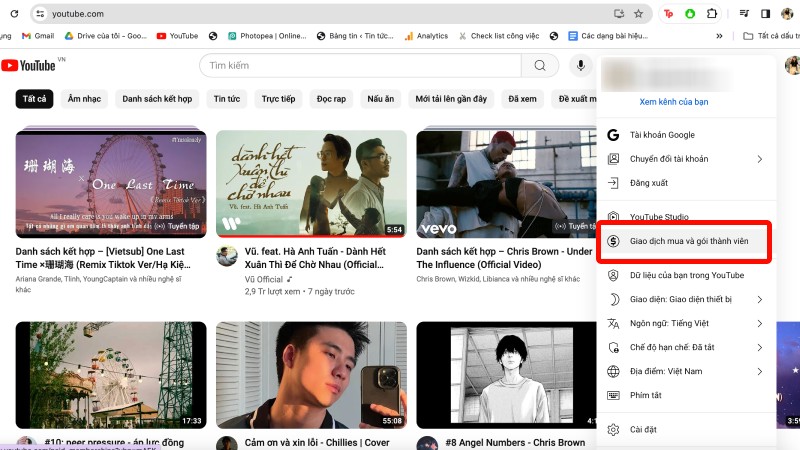Open the side panel icon in Chrome toolbar
The image size is (800, 450).
pyautogui.click(x=765, y=14)
